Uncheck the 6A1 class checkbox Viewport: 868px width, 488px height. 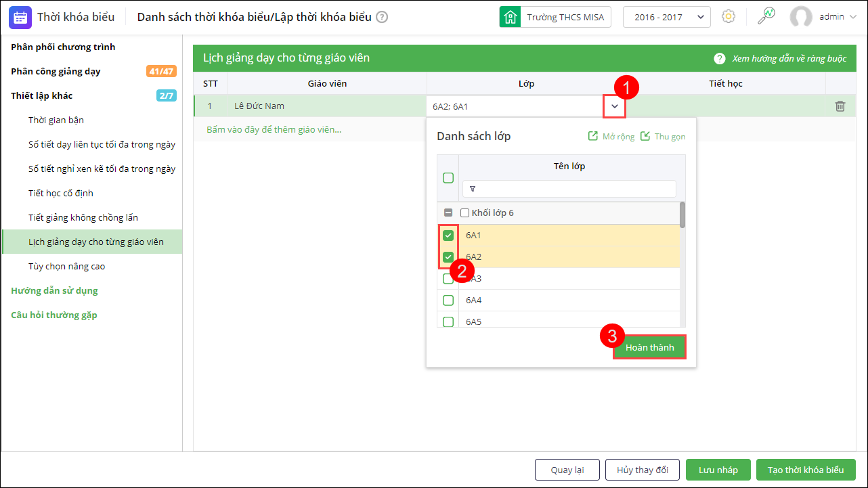click(448, 236)
